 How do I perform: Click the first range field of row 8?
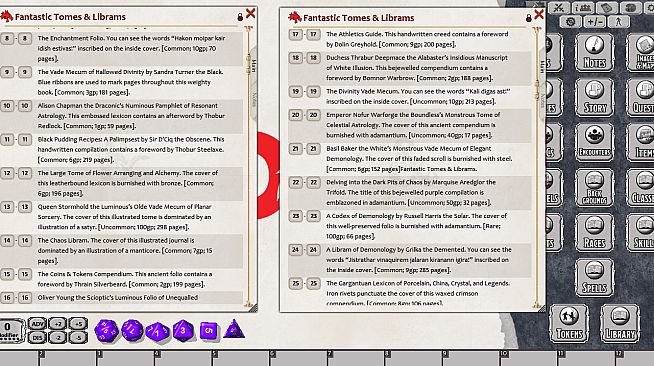pyautogui.click(x=7, y=38)
